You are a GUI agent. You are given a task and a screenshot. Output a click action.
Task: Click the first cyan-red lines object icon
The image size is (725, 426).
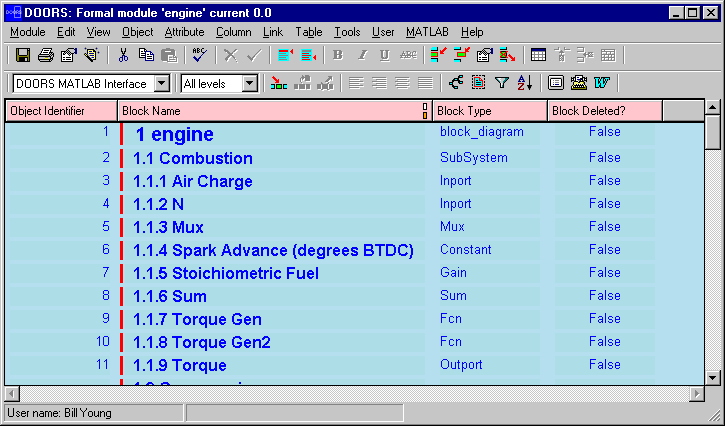pyautogui.click(x=285, y=56)
